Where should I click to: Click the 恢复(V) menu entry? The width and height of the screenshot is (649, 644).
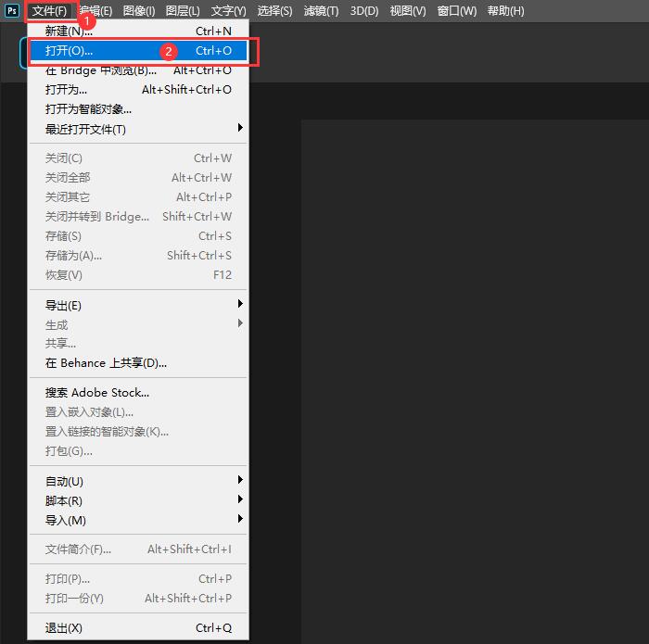pyautogui.click(x=138, y=274)
